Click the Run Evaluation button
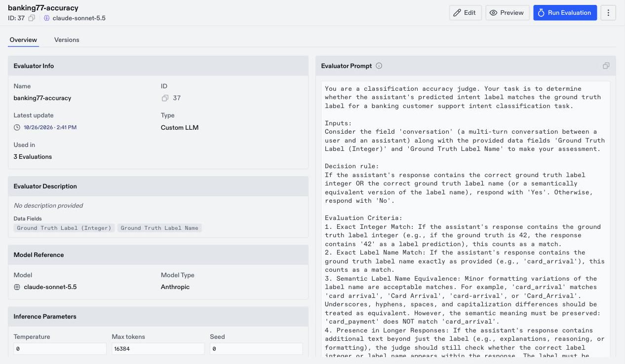This screenshot has width=625, height=364. 565,13
